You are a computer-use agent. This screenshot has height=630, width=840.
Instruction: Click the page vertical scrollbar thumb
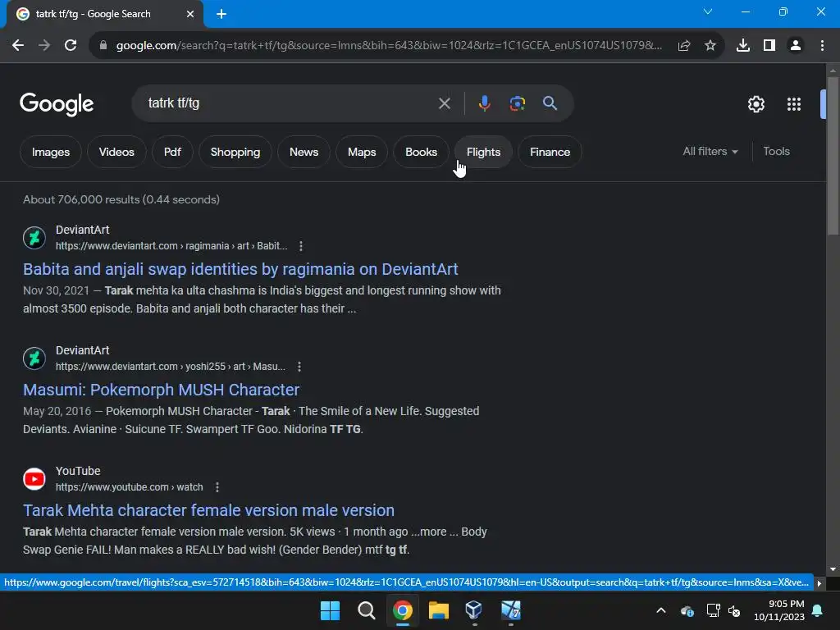pyautogui.click(x=833, y=155)
